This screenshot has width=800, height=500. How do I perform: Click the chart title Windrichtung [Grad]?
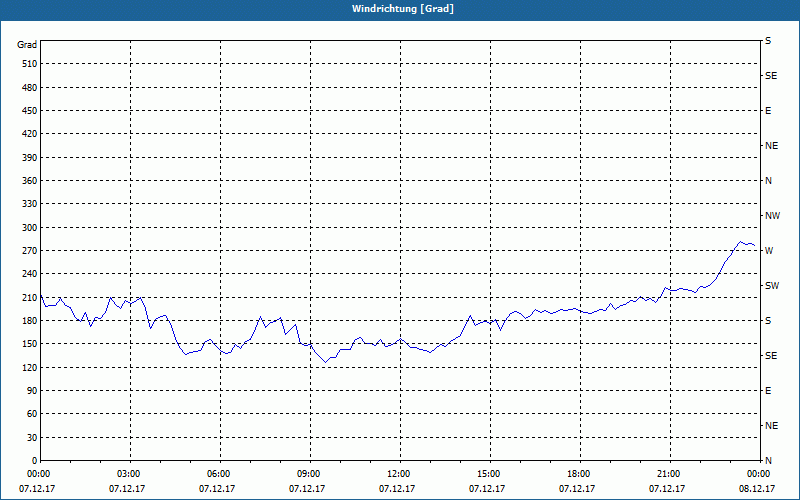tap(403, 9)
